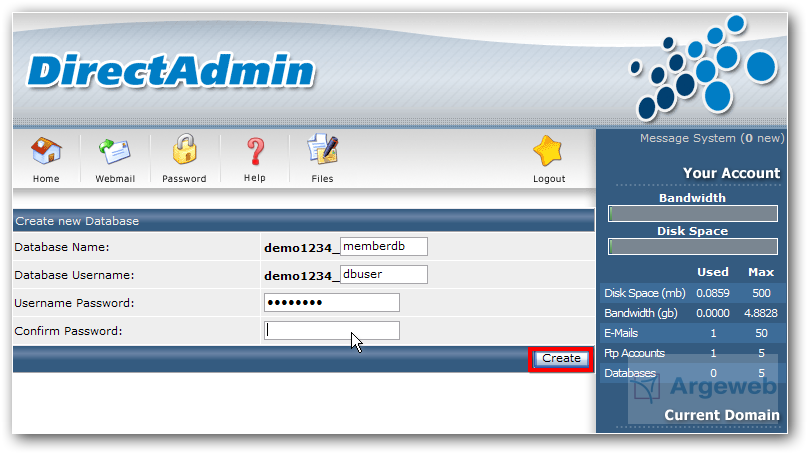Click the 0.0000 bandwidth used value
The height and width of the screenshot is (454, 808).
point(713,313)
